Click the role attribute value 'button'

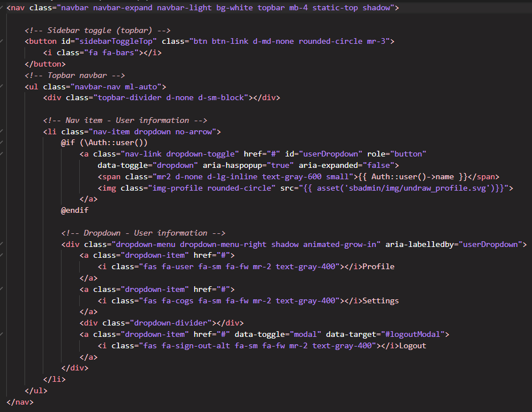click(x=408, y=154)
